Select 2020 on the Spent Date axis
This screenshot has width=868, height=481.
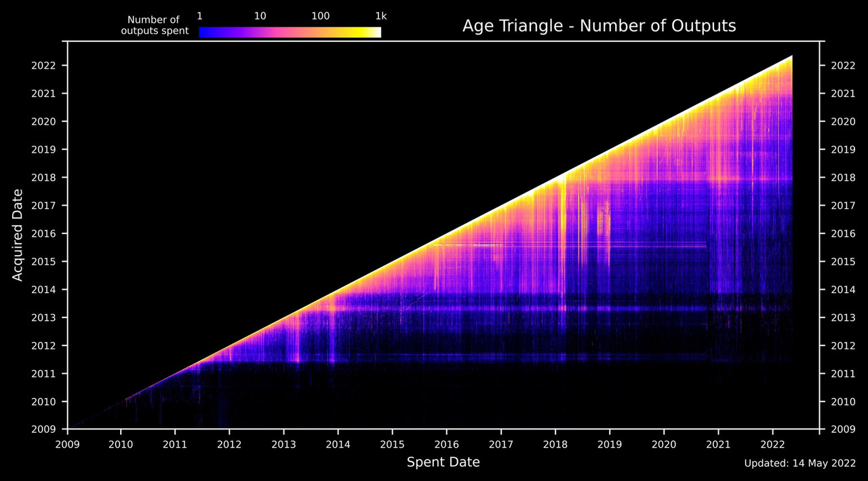[663, 444]
